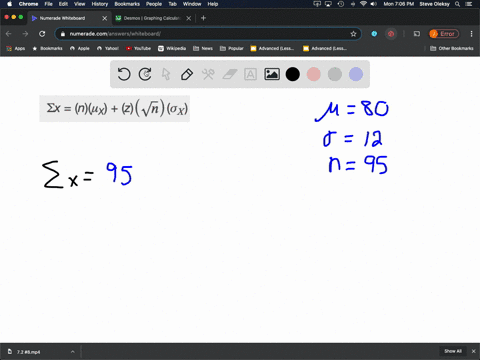
Task: Bookmark this page with the star
Action: [x=353, y=34]
